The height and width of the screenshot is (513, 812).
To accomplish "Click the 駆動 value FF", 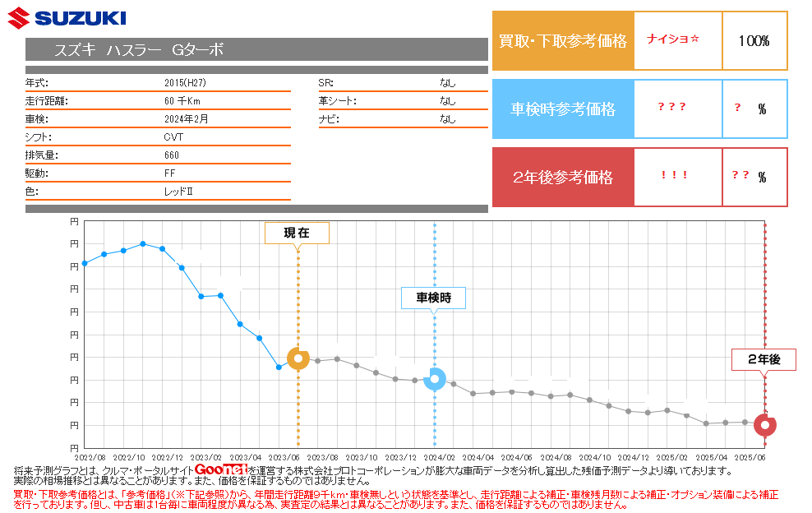I will coord(169,173).
